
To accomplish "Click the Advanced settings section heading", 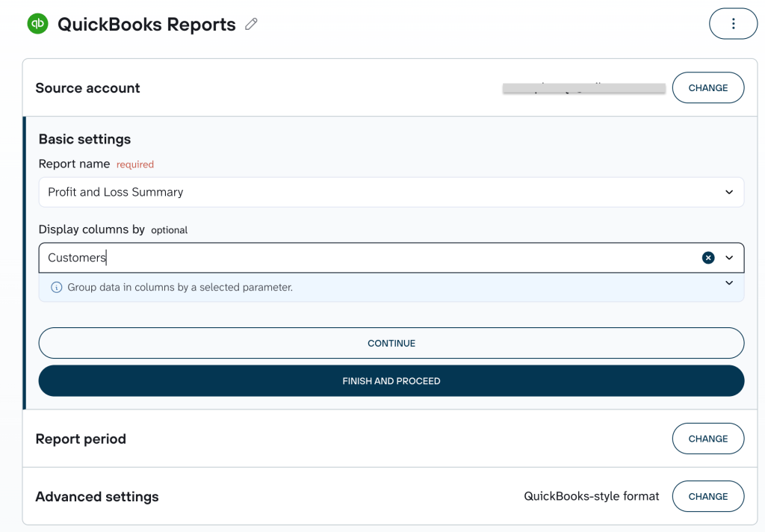I will [97, 496].
